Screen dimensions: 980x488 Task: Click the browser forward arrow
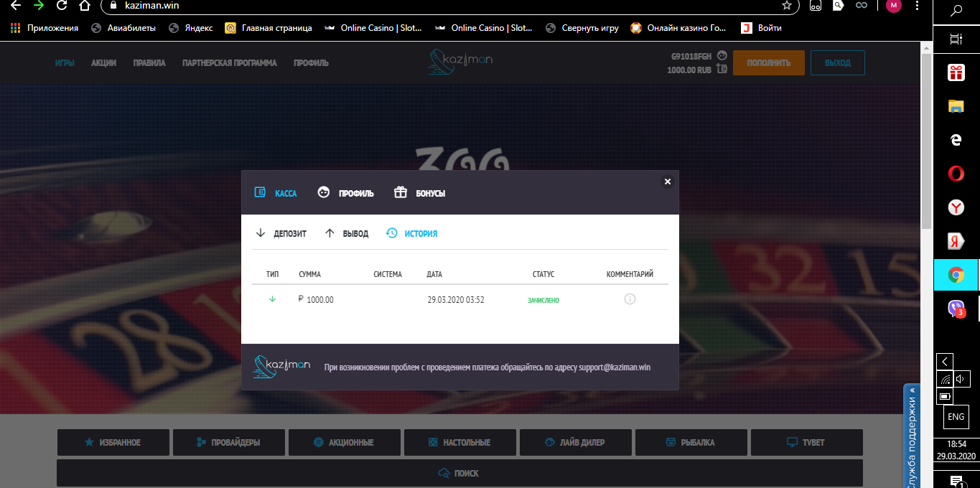click(39, 6)
